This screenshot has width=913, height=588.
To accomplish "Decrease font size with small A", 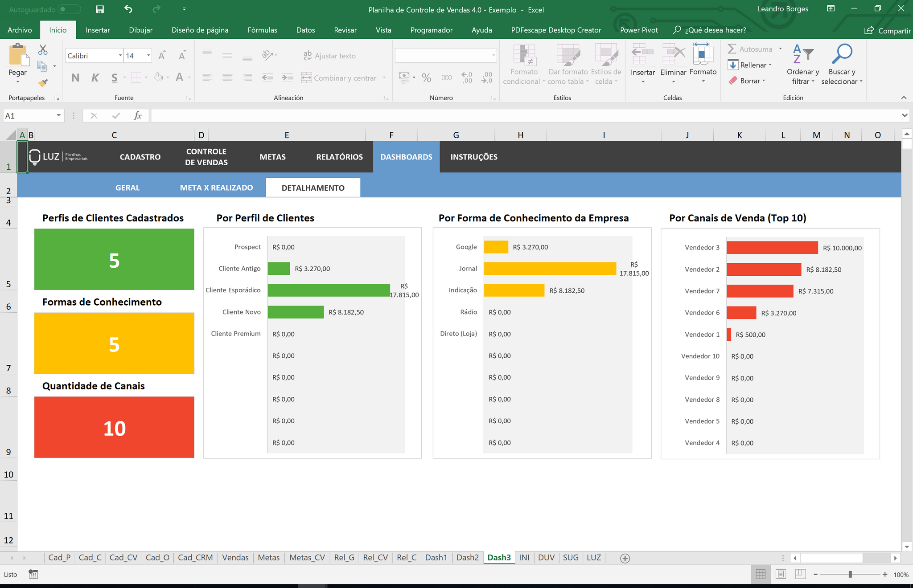I will (x=182, y=56).
